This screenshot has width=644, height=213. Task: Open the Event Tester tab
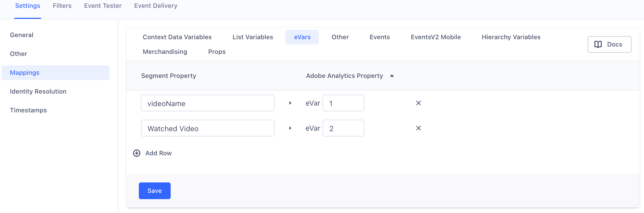coord(103,6)
